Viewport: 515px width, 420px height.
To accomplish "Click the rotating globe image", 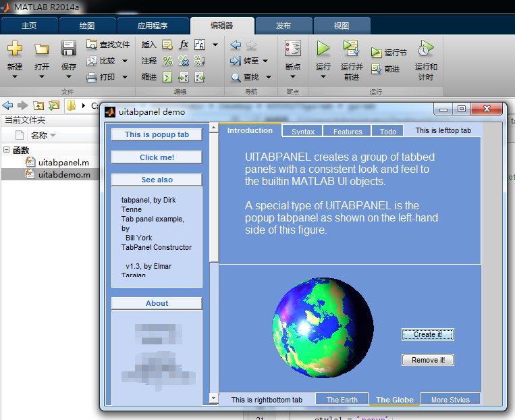I will 323,327.
